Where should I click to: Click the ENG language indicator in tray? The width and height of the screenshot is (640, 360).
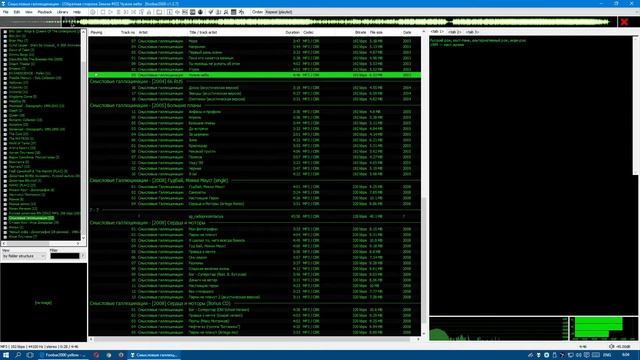coord(607,355)
